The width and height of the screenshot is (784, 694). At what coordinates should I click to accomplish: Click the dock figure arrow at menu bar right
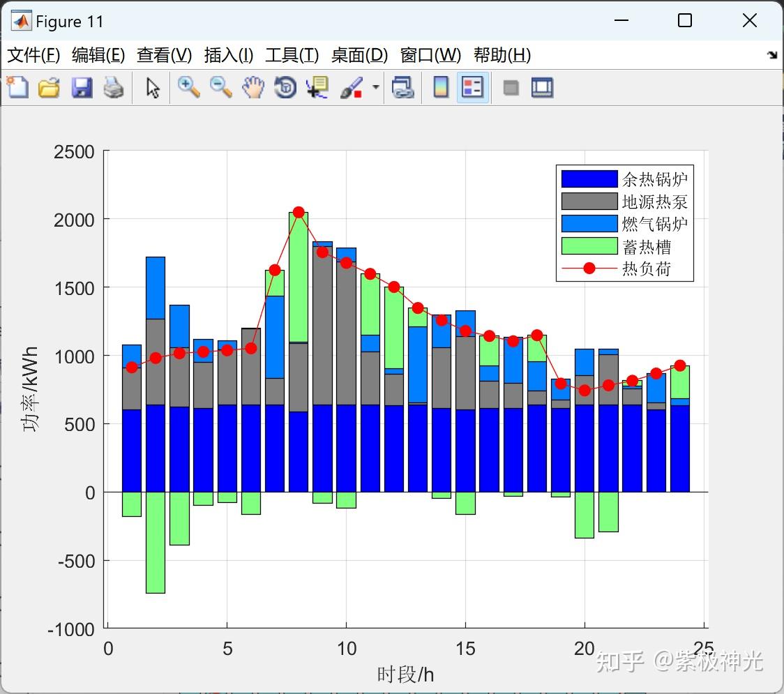[x=772, y=54]
